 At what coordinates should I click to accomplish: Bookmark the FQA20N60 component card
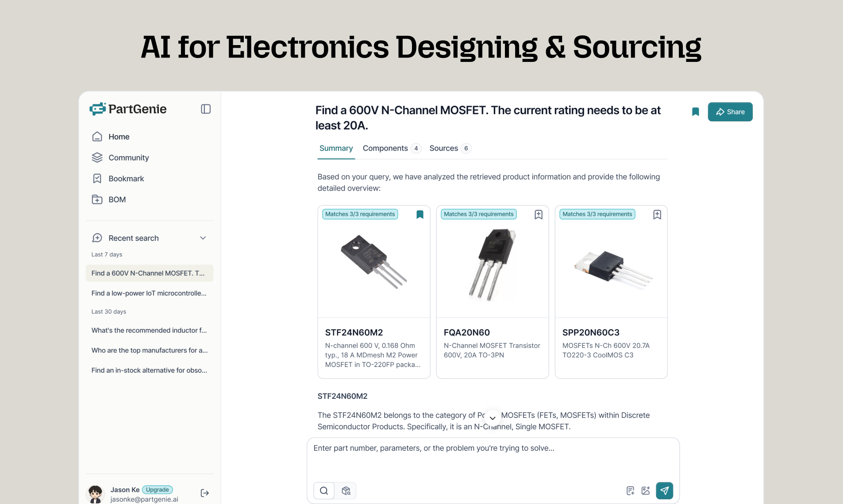[x=538, y=214]
